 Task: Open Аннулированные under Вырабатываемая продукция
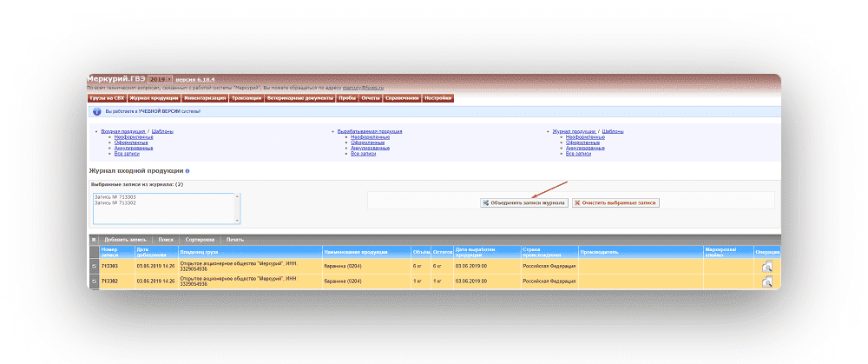[371, 148]
